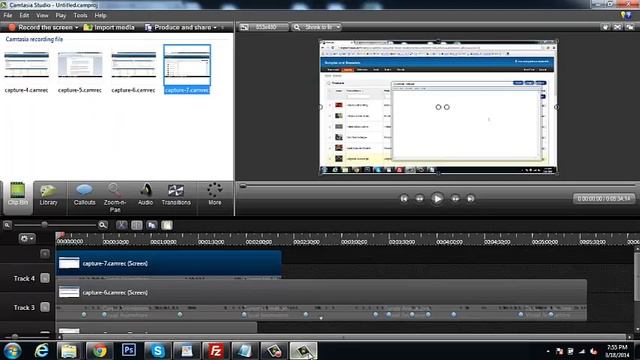This screenshot has width=640, height=360.
Task: Open the Help menu
Action: [100, 16]
